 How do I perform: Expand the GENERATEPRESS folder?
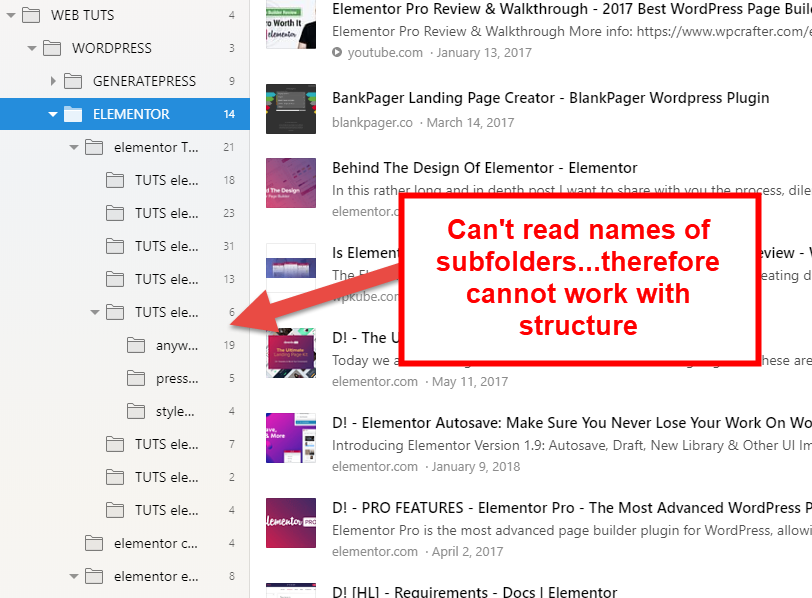pos(53,81)
